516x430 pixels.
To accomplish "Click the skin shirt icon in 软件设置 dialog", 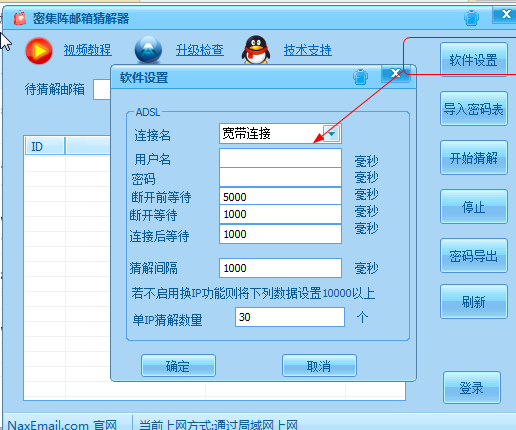I will pos(360,77).
